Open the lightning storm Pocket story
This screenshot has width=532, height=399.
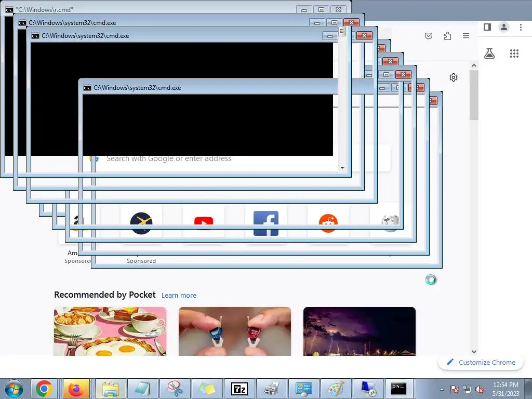tap(360, 331)
